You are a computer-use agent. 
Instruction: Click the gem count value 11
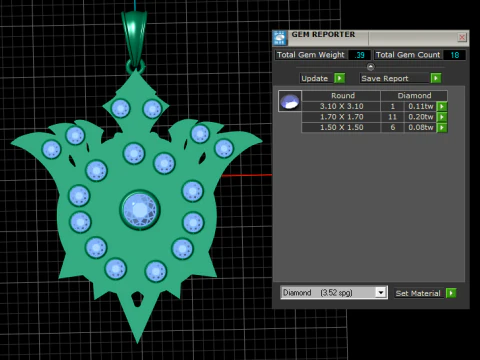tap(392, 117)
